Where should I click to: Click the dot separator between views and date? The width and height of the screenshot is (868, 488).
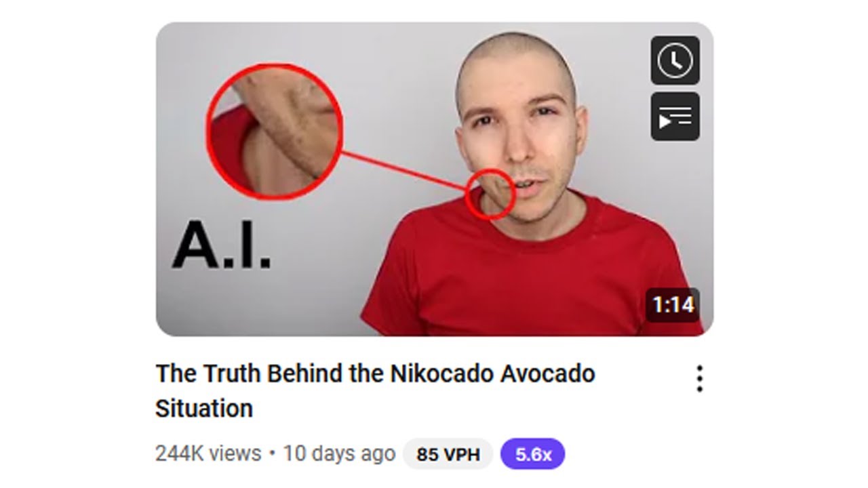[272, 452]
